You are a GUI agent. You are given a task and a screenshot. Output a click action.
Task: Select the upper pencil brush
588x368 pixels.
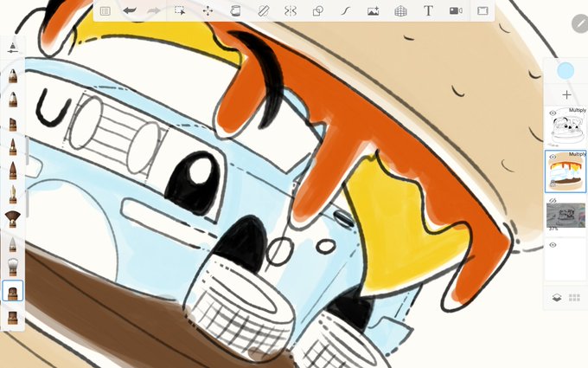coord(13,75)
